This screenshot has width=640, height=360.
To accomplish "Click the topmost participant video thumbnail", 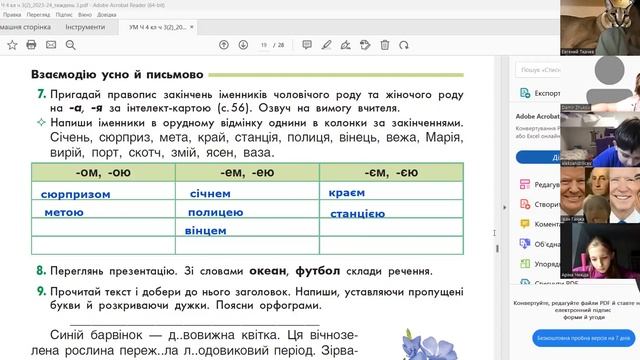I will (x=600, y=27).
